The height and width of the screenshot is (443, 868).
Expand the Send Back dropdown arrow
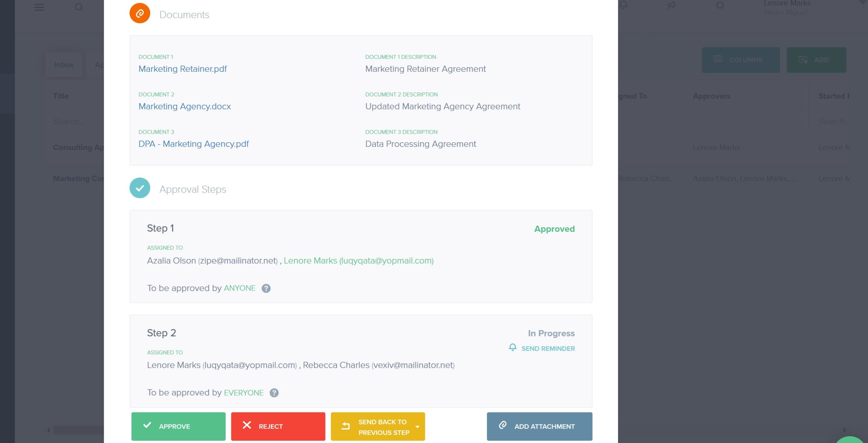417,427
